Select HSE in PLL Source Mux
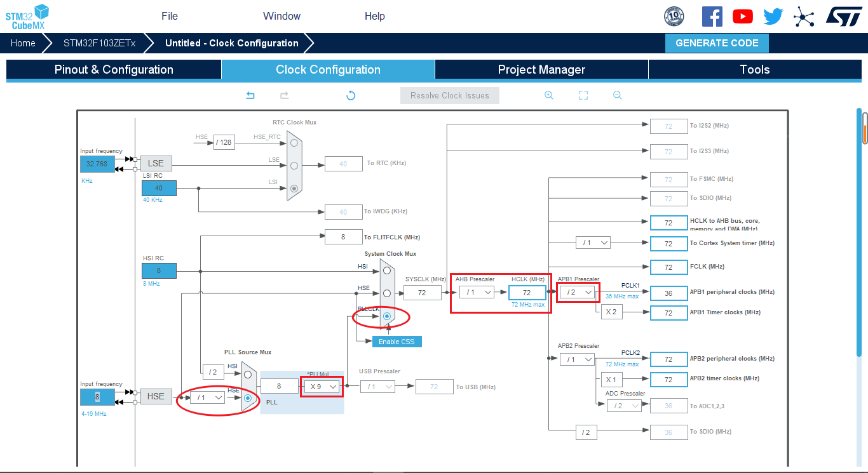 point(247,397)
